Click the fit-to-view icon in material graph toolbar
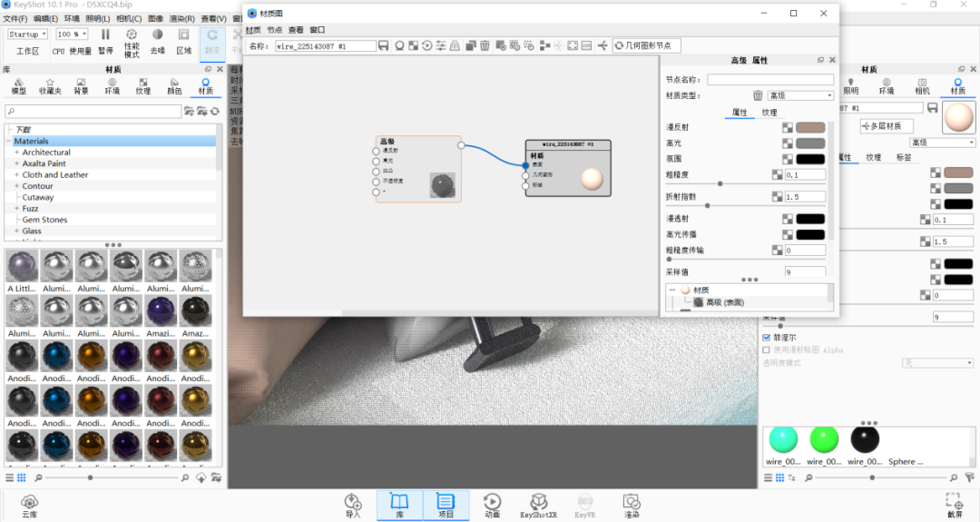 click(573, 45)
